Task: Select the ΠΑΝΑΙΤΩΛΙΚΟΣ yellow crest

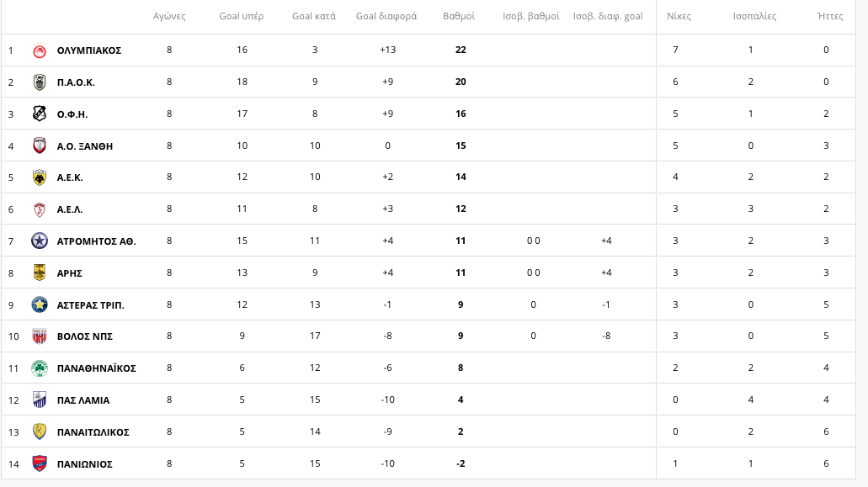Action: click(x=40, y=431)
